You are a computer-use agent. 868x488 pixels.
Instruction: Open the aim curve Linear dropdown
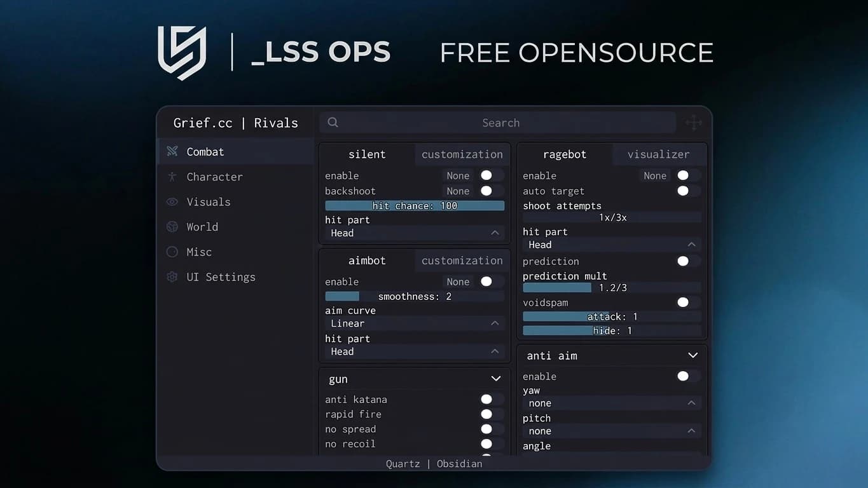pos(415,323)
